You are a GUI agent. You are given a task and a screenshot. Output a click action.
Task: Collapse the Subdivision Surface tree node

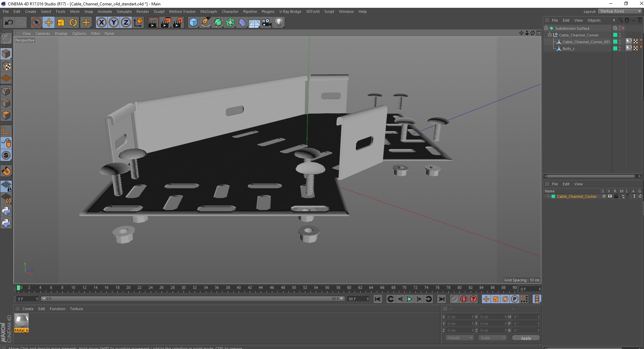pyautogui.click(x=546, y=28)
